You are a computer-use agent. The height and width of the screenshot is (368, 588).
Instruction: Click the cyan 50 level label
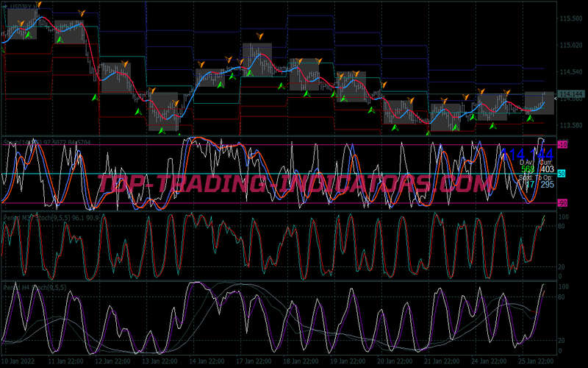(x=562, y=174)
